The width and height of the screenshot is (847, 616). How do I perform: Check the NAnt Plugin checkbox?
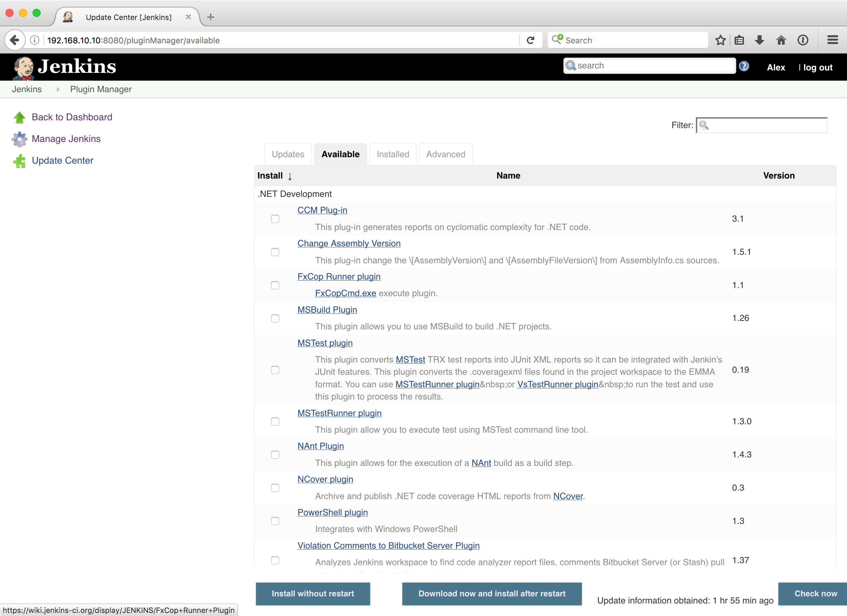tap(275, 455)
